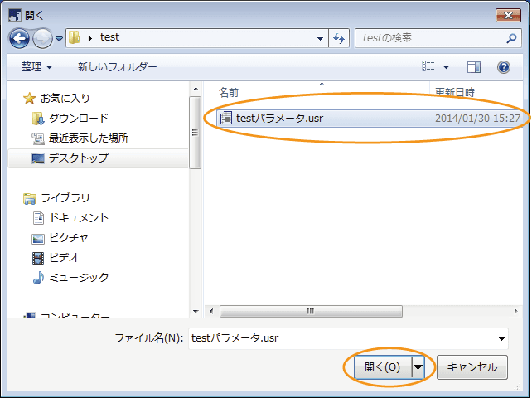Expand the 開く button split arrow
Image resolution: width=532 pixels, height=398 pixels.
pos(418,367)
